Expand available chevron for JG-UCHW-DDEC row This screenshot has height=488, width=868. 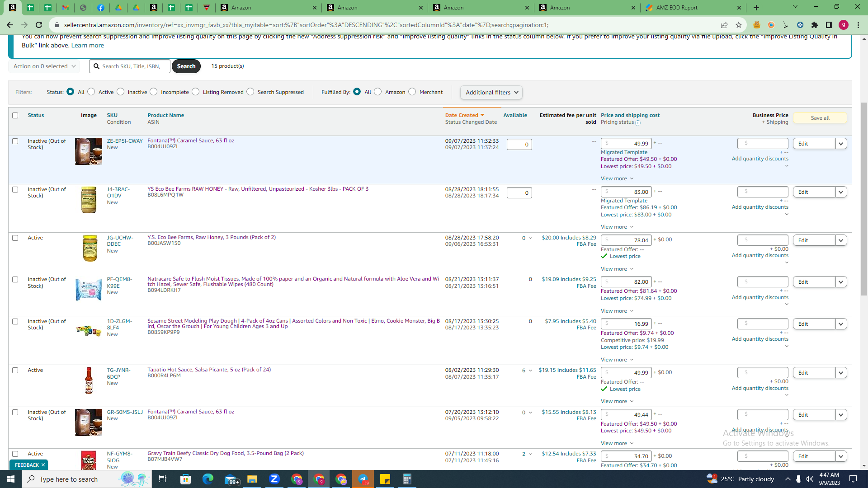530,238
